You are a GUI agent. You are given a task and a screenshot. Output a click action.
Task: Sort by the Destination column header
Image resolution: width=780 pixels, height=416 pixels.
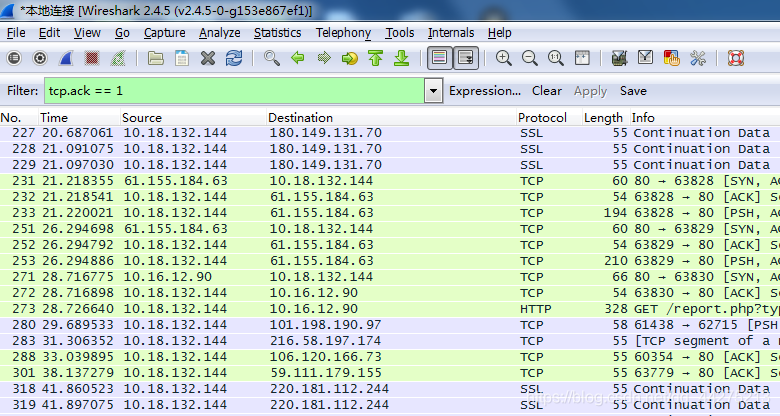391,118
